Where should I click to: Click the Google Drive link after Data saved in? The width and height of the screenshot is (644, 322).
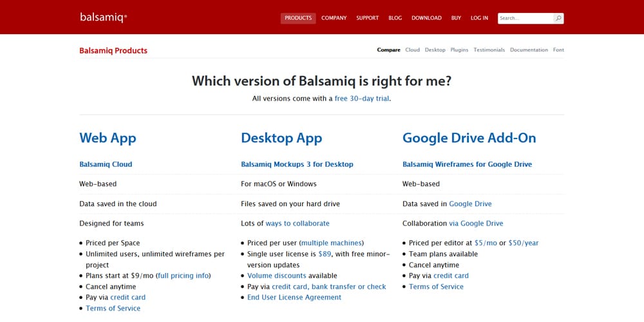coord(470,204)
